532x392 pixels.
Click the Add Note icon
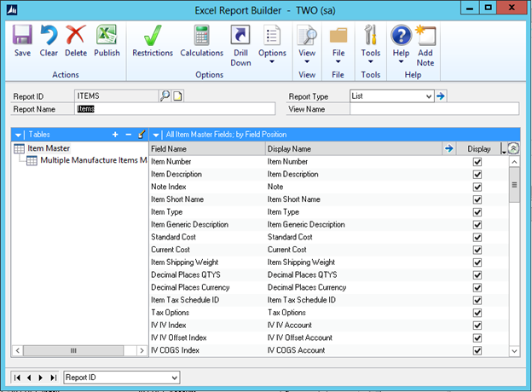[425, 35]
